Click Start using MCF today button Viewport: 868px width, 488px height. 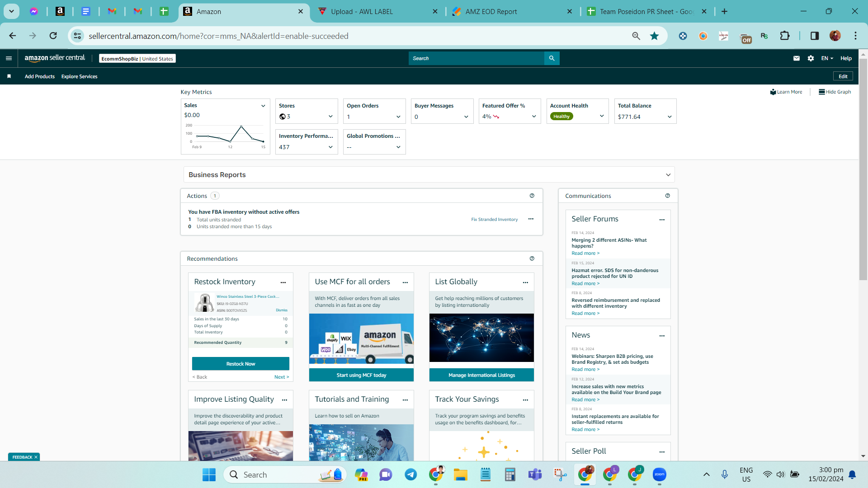(x=361, y=375)
